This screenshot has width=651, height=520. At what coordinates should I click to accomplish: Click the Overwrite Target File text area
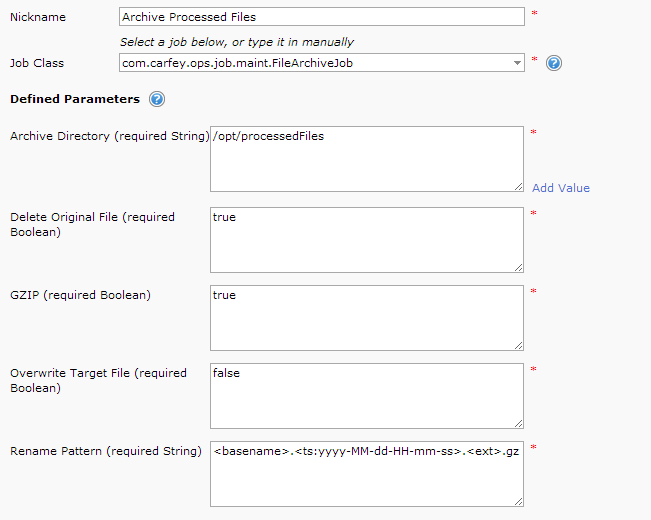[x=366, y=395]
